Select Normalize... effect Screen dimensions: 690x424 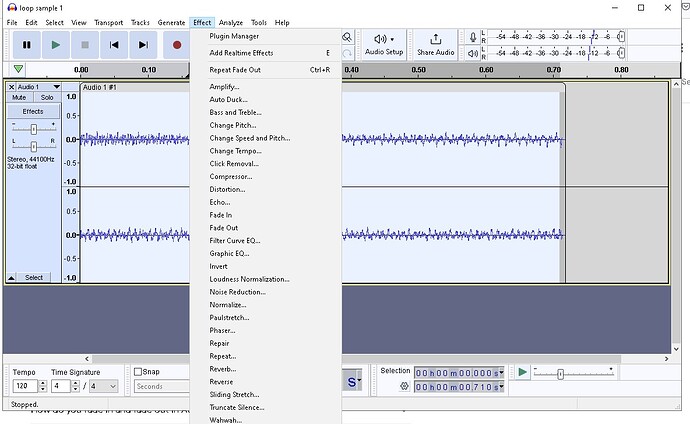pos(266,304)
